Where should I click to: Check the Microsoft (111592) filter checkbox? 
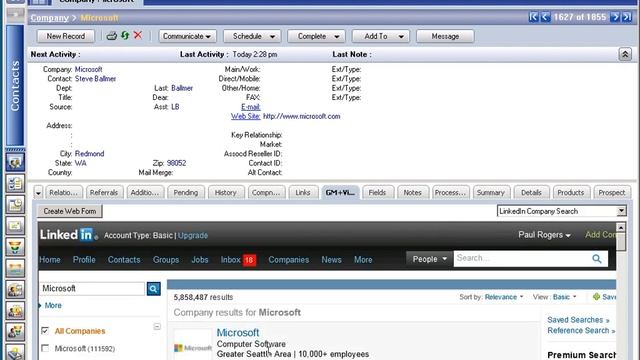coord(45,348)
